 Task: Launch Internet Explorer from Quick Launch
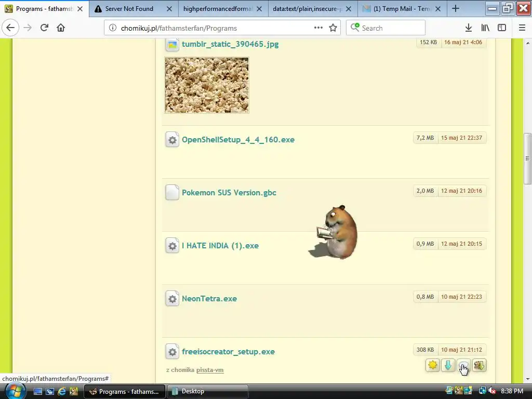point(62,392)
